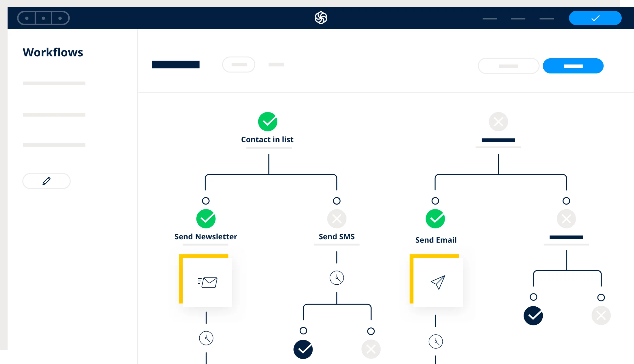The image size is (634, 364).
Task: Toggle the green checkmark on Send Email
Action: coord(435,219)
